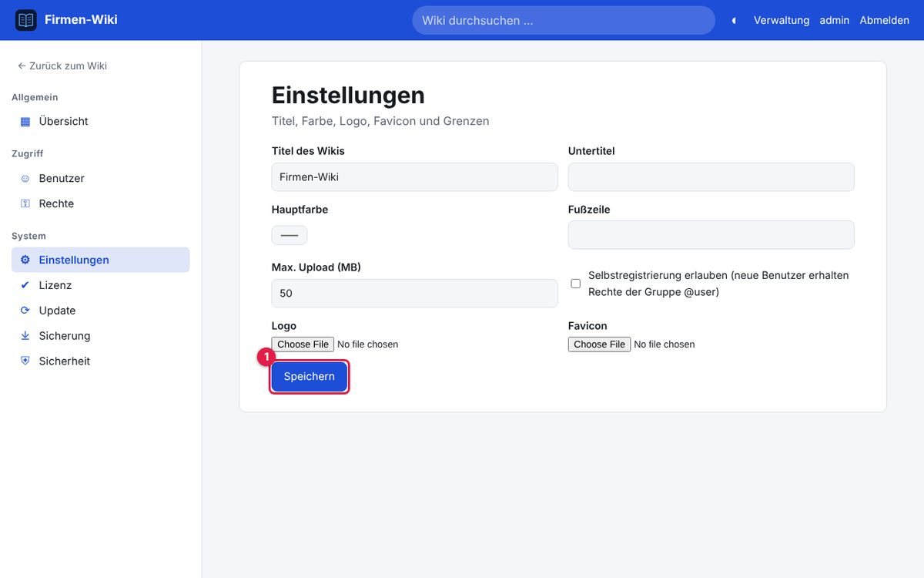Click the Untertitel input field
Viewport: 924px width, 578px height.
(711, 177)
